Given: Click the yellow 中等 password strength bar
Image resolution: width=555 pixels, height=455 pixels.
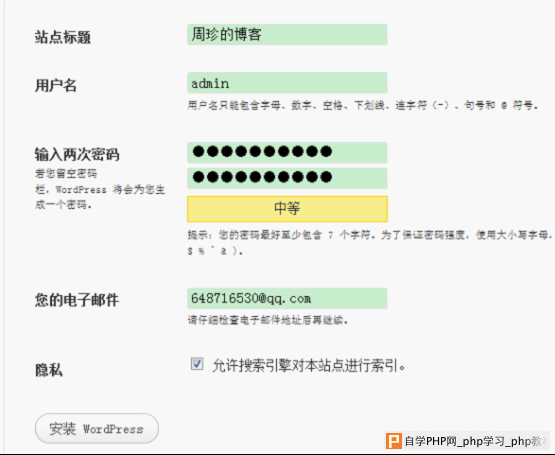Looking at the screenshot, I should 287,209.
